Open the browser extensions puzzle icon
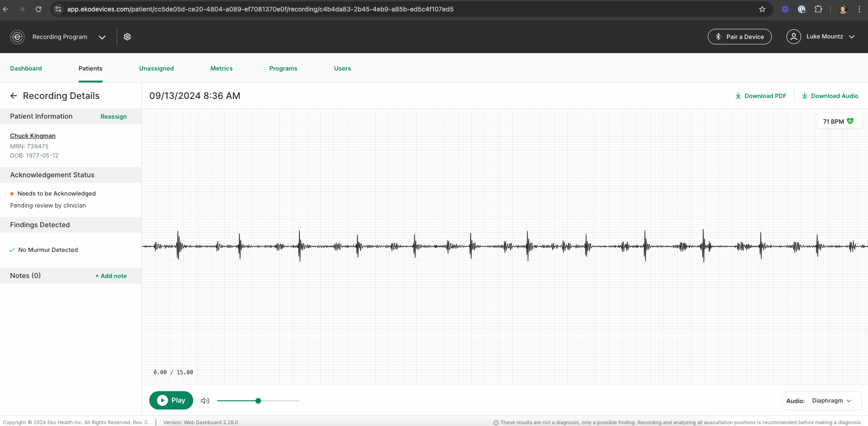This screenshot has width=868, height=426. [x=818, y=9]
